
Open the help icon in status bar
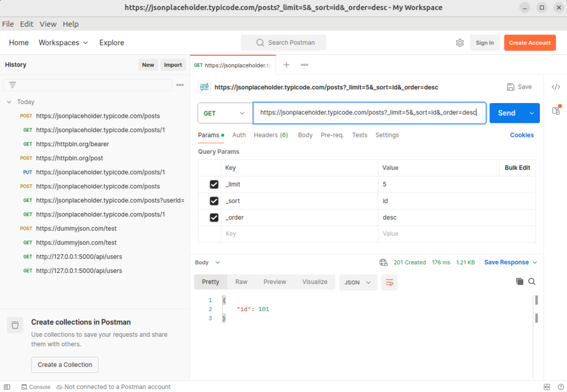click(560, 387)
